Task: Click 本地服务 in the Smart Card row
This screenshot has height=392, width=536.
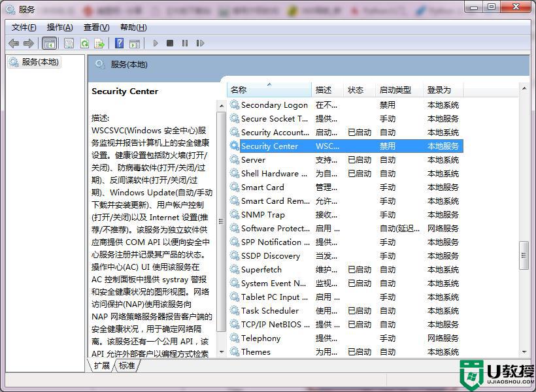Action: tap(443, 188)
